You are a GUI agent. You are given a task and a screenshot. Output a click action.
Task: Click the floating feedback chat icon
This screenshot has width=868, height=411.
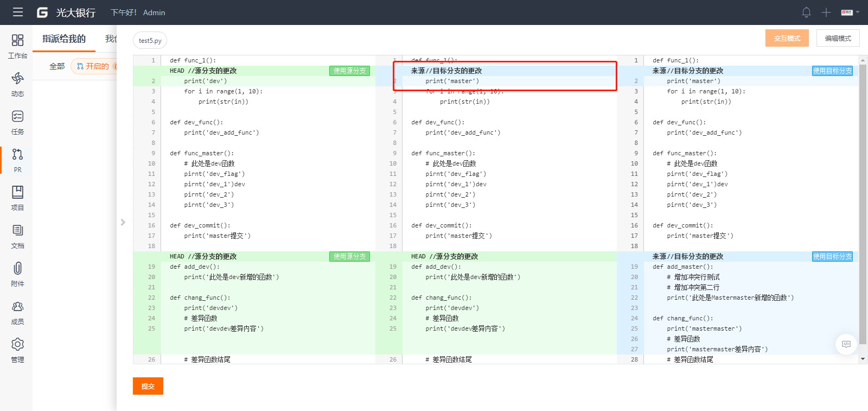point(846,344)
